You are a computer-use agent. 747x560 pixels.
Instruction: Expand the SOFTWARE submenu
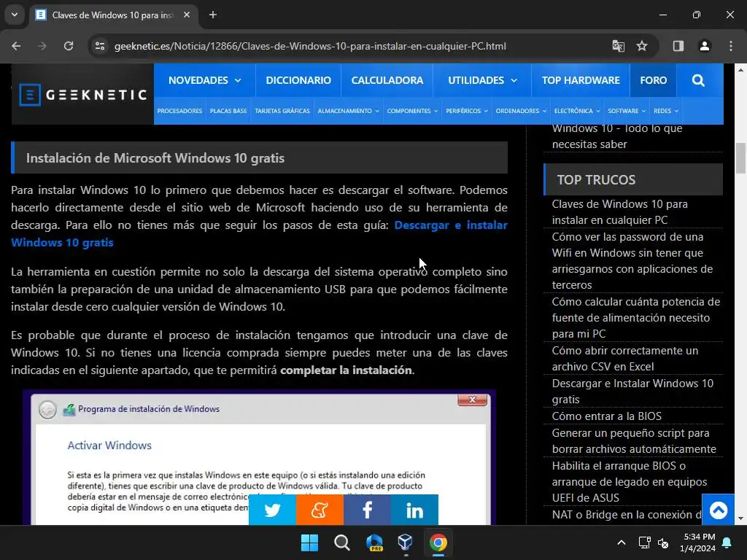click(627, 111)
